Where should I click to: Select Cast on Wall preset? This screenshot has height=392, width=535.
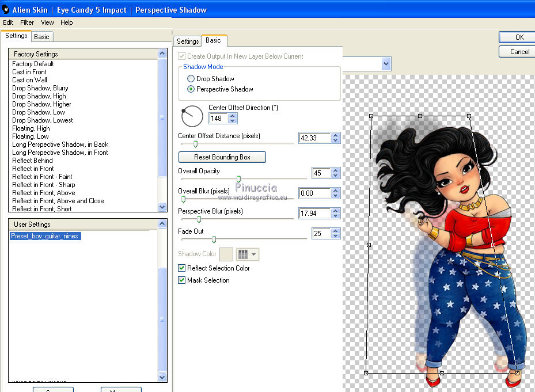click(x=30, y=80)
